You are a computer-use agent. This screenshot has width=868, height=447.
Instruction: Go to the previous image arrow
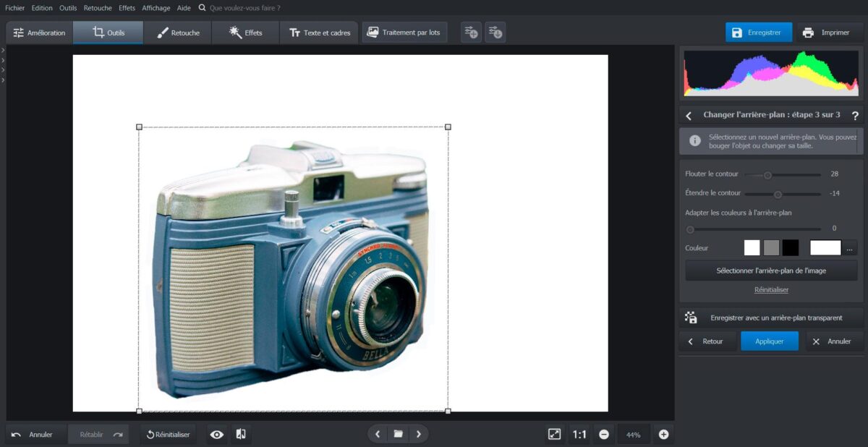[378, 434]
